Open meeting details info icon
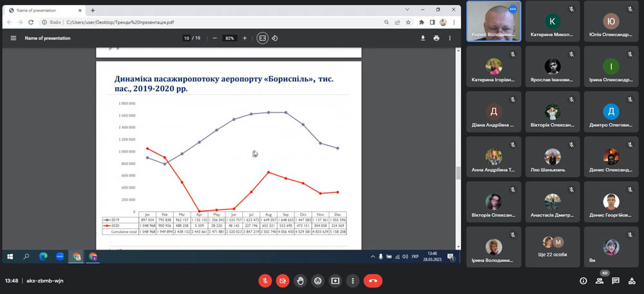 coord(583,280)
